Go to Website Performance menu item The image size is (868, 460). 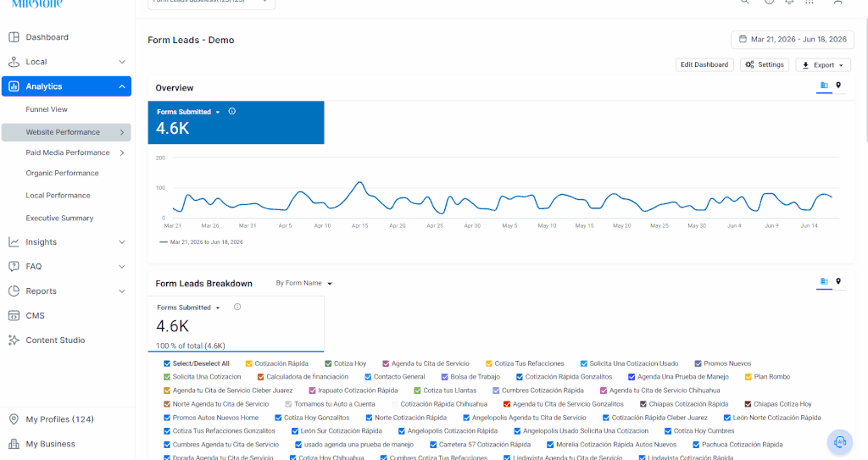pos(66,132)
